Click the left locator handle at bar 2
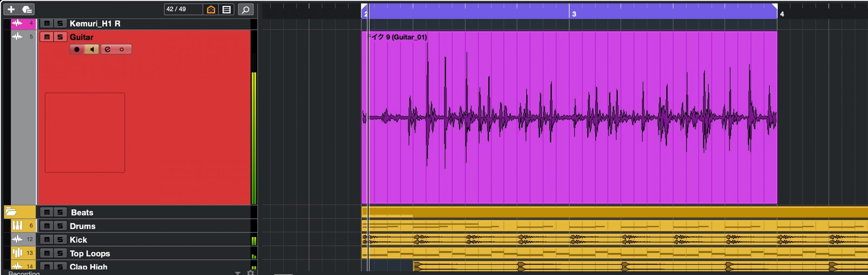Screen dimensions: 868x275 [x=364, y=6]
